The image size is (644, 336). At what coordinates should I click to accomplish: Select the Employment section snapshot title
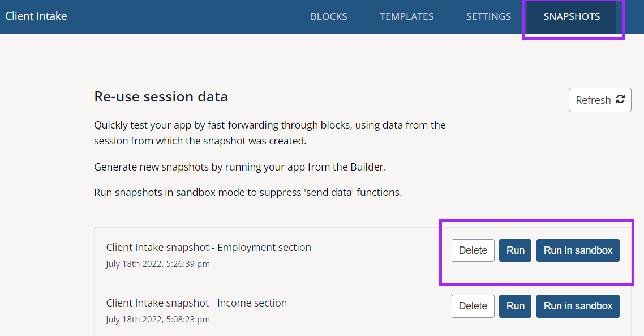208,247
